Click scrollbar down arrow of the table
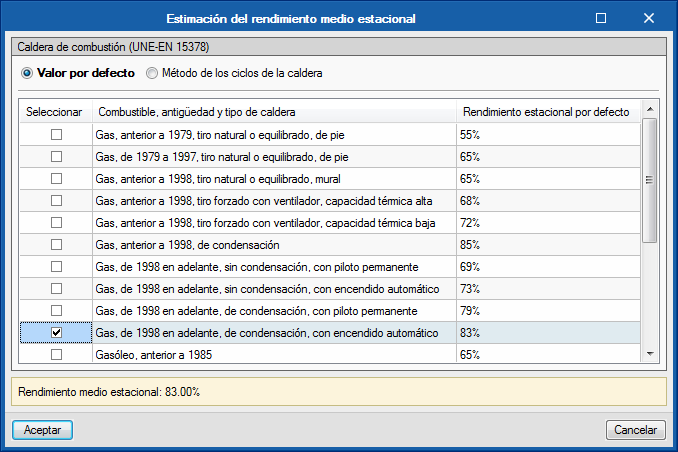The width and height of the screenshot is (678, 452). (x=649, y=354)
